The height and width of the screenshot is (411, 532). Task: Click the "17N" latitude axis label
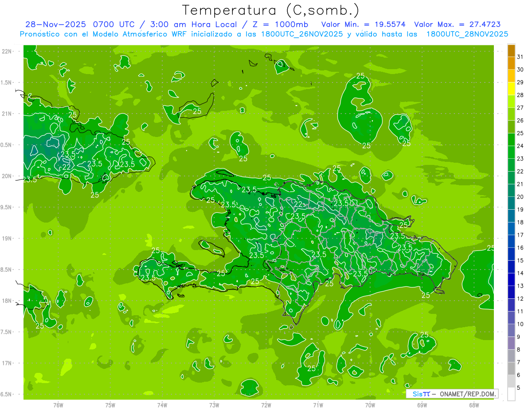click(x=7, y=364)
